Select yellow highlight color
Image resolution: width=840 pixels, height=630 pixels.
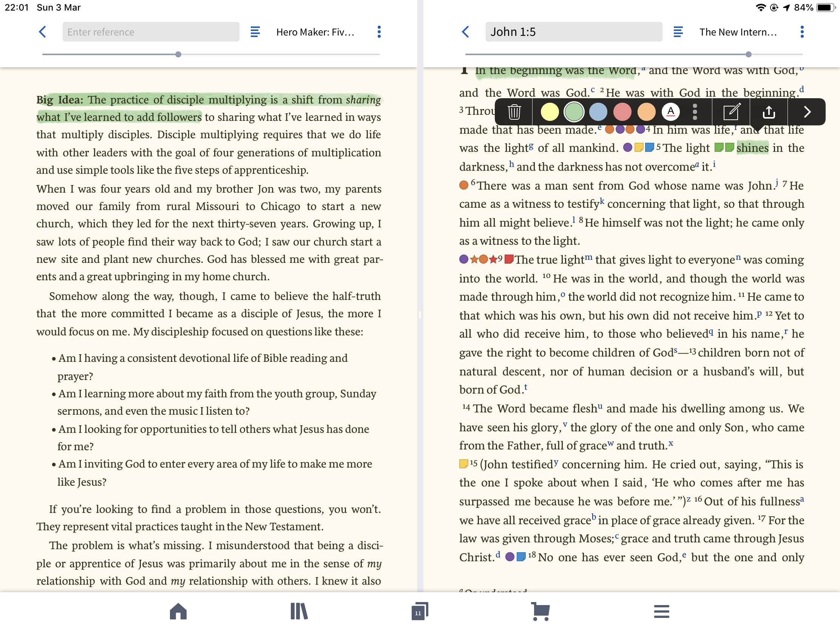pos(550,112)
